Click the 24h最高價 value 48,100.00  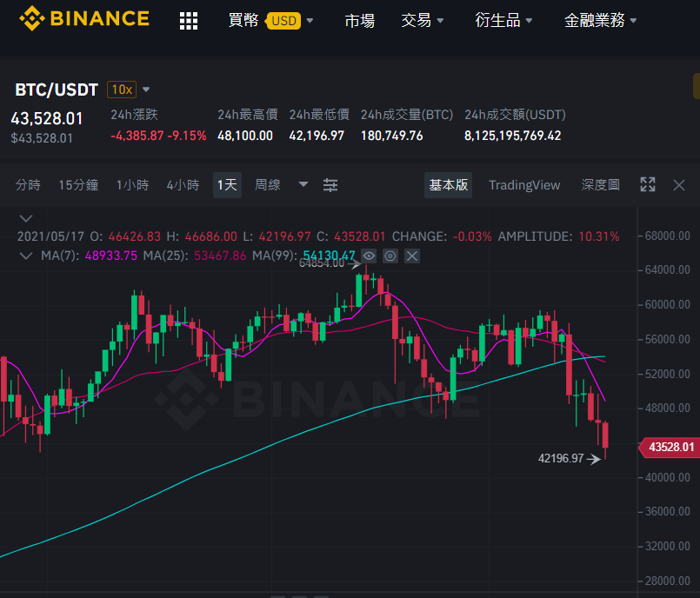[x=245, y=136]
